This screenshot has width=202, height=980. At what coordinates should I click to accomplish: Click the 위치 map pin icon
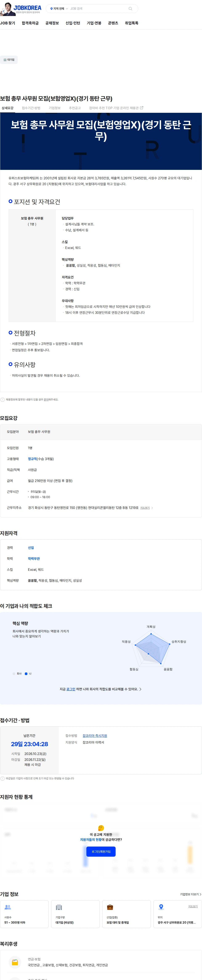(x=161, y=907)
